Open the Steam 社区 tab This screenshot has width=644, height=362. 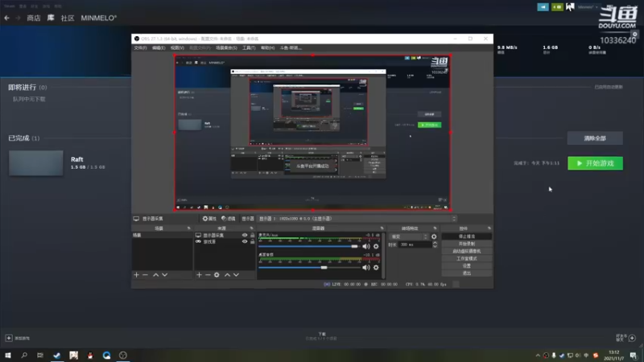(68, 18)
